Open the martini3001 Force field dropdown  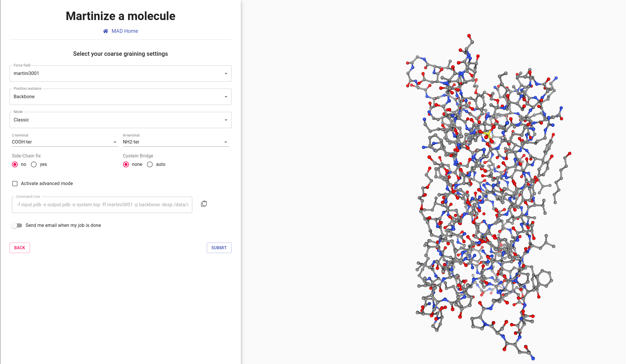120,73
